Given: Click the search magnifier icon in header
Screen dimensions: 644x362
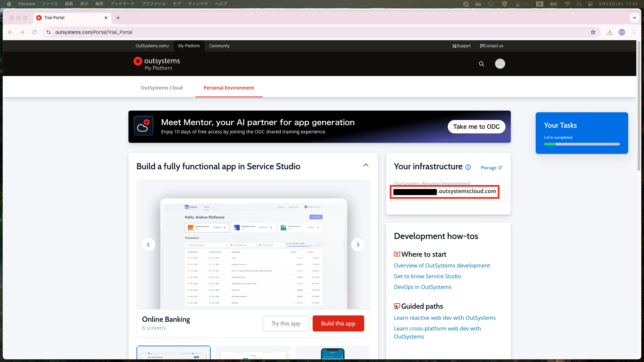Looking at the screenshot, I should point(481,64).
